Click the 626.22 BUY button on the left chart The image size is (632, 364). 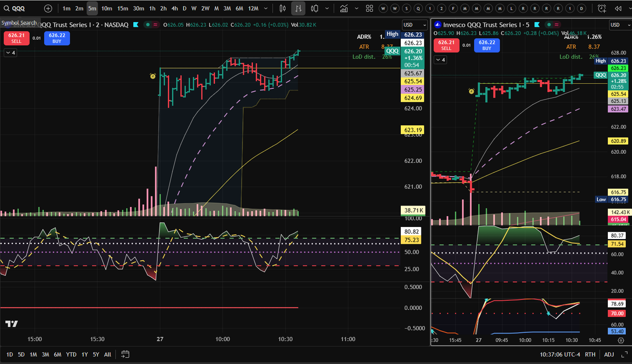click(56, 38)
